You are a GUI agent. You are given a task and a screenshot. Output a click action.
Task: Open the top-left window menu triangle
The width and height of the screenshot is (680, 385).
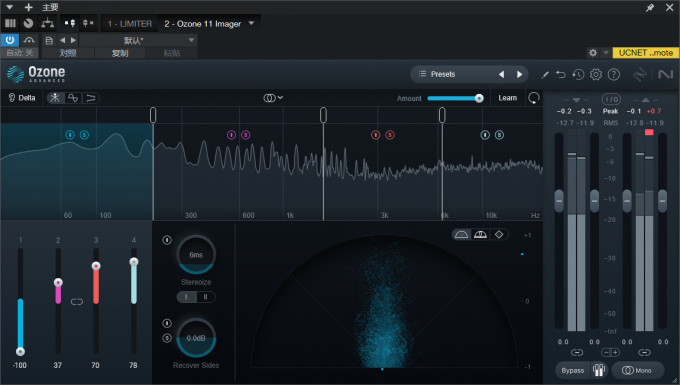pos(9,7)
